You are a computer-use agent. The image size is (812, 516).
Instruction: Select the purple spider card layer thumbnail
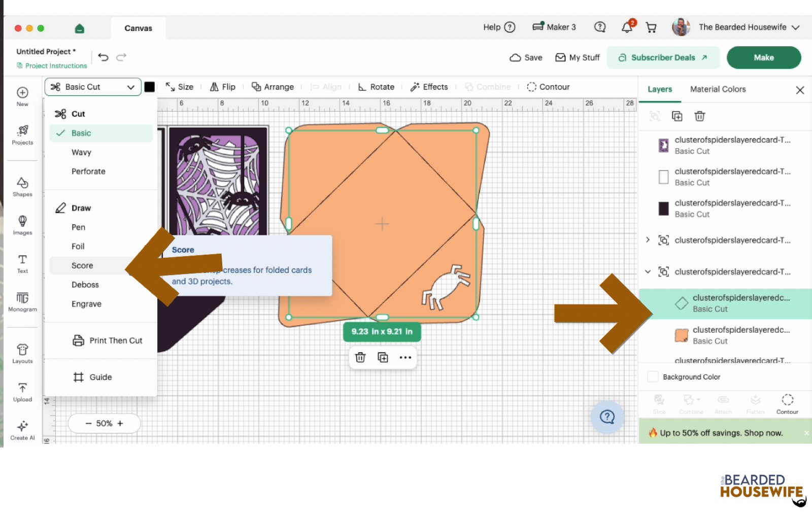pos(663,146)
